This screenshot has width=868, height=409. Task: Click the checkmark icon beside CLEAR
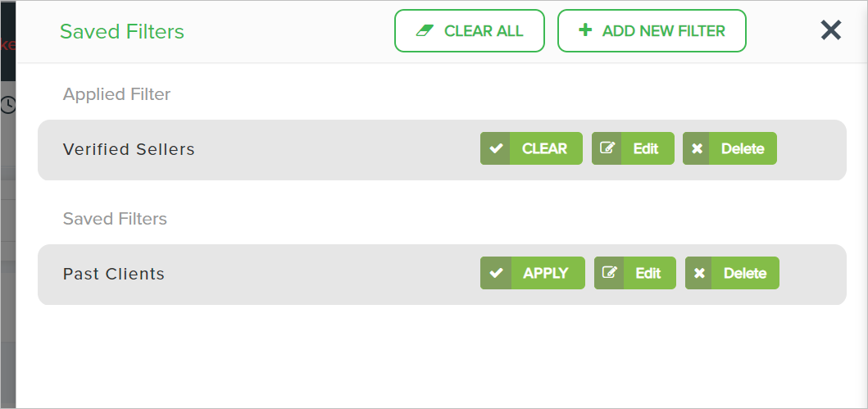click(495, 148)
